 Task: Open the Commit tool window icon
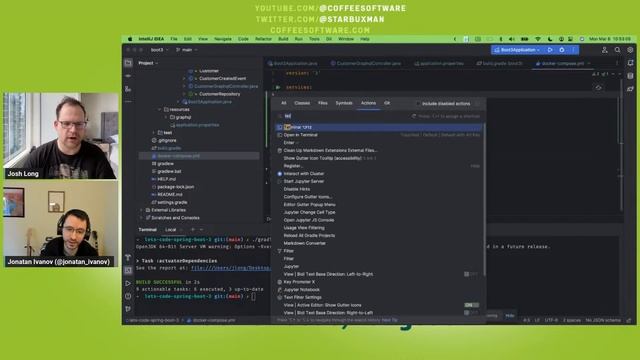128,76
